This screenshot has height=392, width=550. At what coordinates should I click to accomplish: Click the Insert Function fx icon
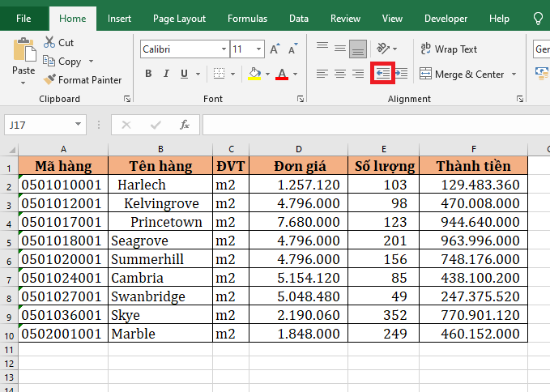coord(185,125)
